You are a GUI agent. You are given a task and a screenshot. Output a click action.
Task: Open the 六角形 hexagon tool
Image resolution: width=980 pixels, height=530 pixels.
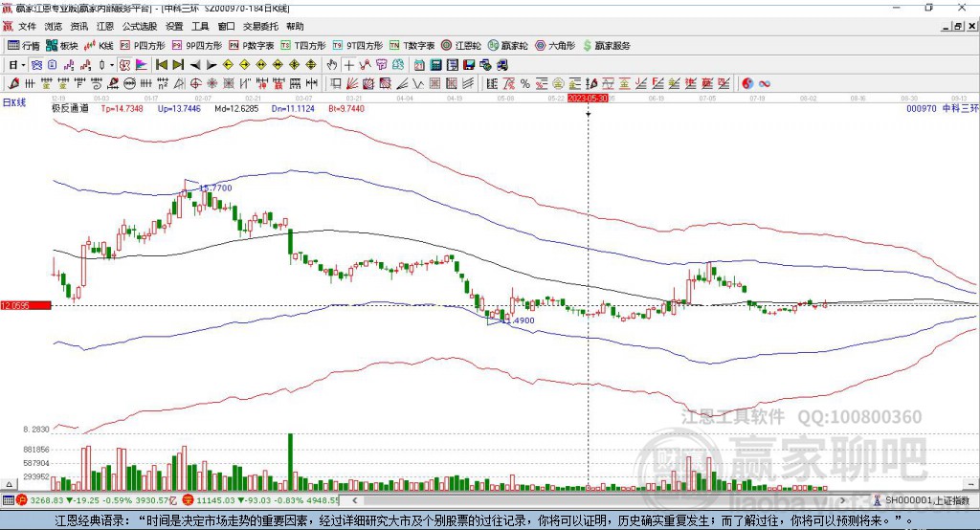pos(555,46)
